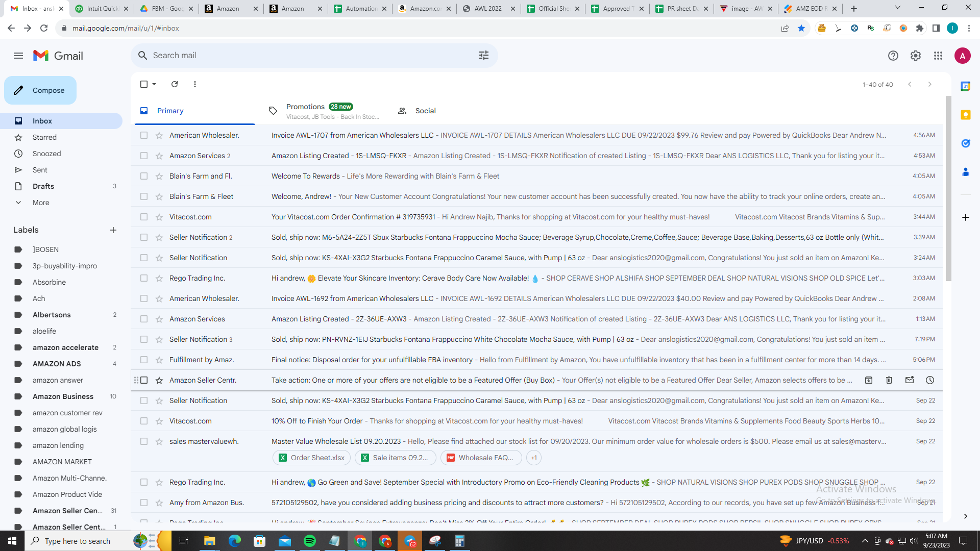Bookmark star in the address bar
Screen dimensions: 980x551
[x=801, y=28]
